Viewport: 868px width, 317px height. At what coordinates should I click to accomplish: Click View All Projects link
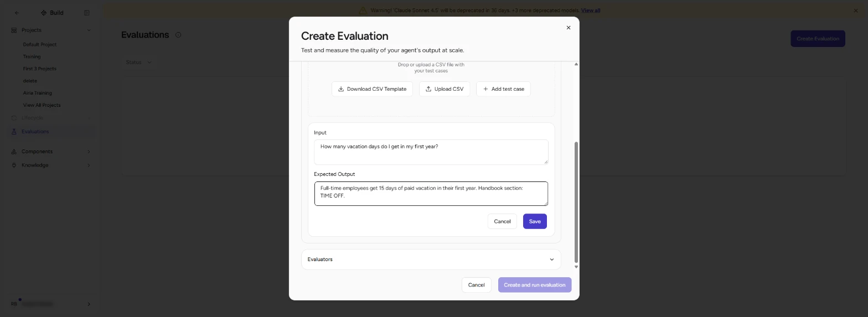[42, 105]
